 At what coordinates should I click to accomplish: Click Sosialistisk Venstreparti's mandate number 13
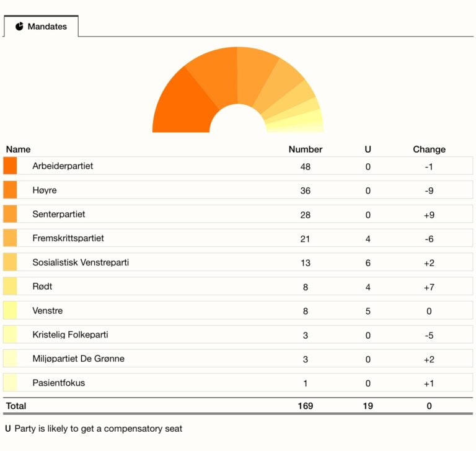click(x=306, y=263)
